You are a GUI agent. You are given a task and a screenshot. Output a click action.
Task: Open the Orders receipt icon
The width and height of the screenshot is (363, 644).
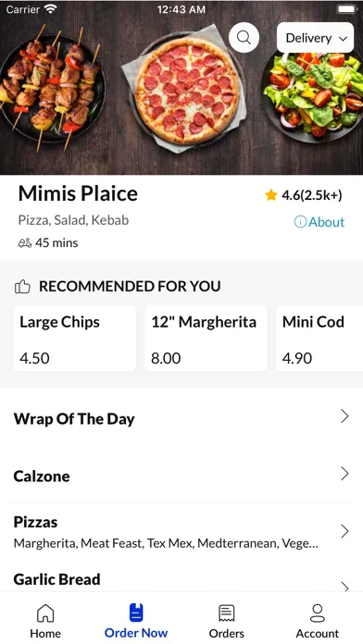pyautogui.click(x=227, y=613)
